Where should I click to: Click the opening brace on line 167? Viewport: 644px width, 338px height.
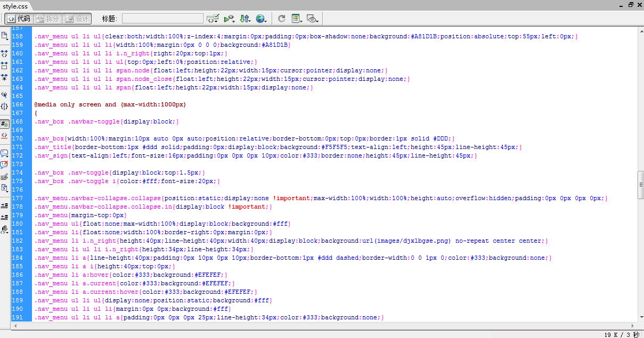point(36,113)
